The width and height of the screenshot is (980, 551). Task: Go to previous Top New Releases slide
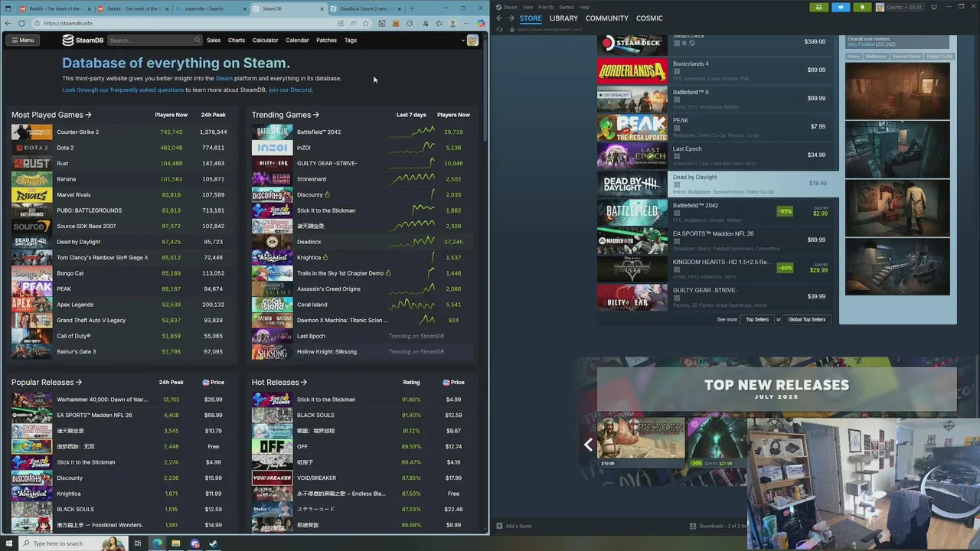point(588,445)
